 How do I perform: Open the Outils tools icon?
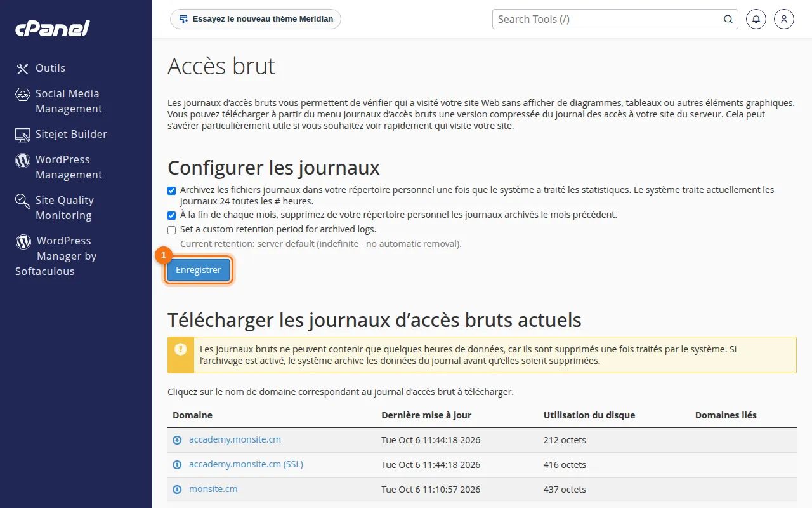23,69
